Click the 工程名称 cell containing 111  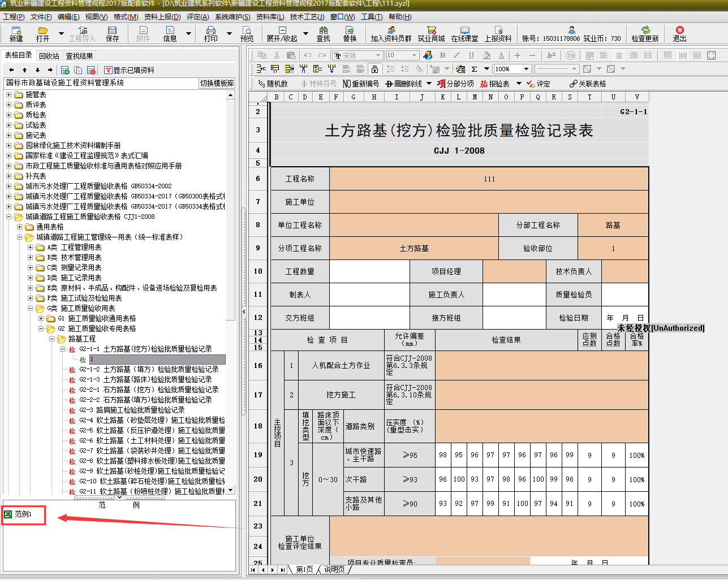[489, 179]
